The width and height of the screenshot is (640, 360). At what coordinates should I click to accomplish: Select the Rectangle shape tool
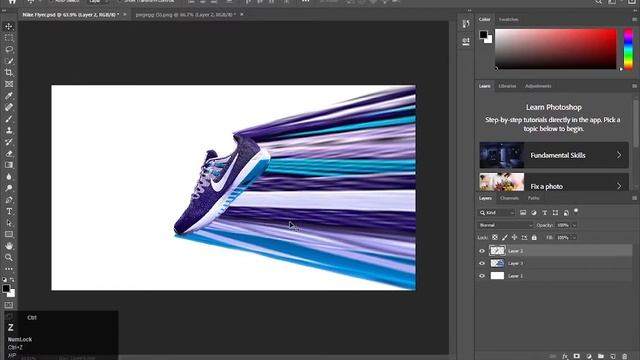[9, 234]
